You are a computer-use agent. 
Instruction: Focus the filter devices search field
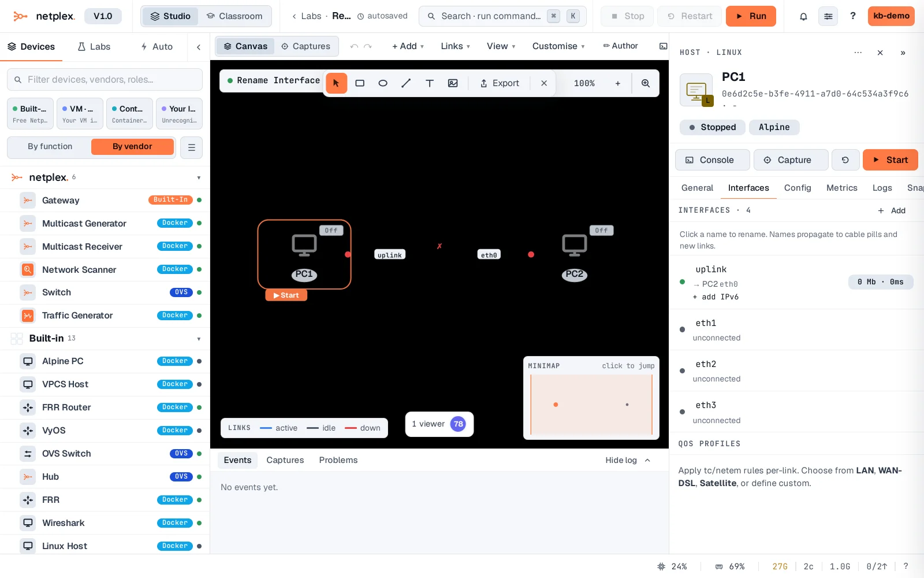point(105,80)
